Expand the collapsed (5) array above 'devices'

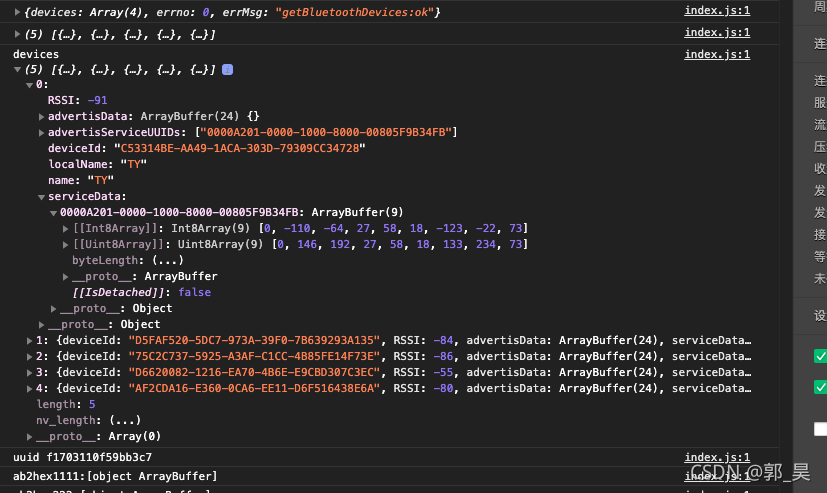pyautogui.click(x=17, y=34)
